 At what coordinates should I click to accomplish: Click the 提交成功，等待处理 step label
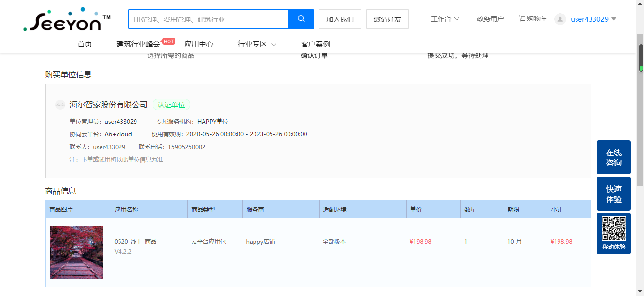458,56
